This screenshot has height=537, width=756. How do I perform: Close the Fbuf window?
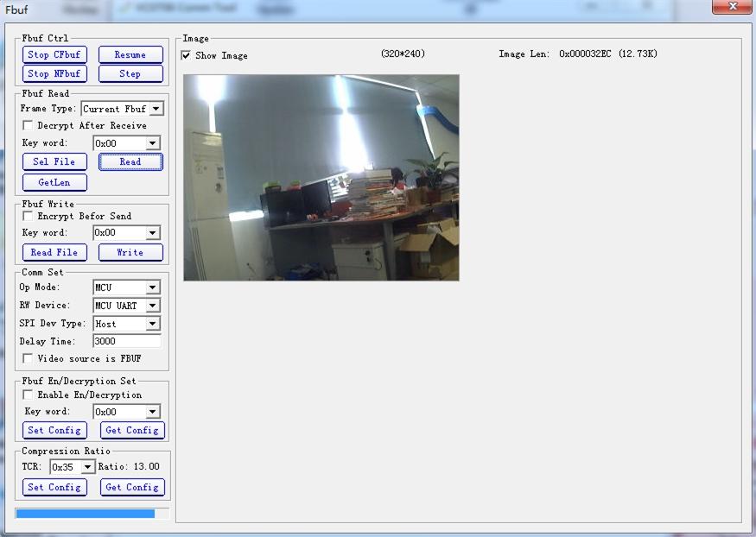click(x=732, y=7)
